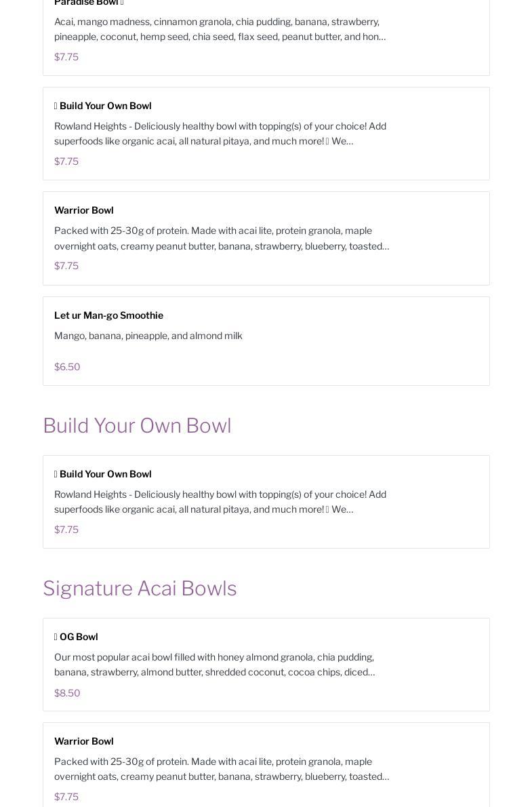This screenshot has height=807, width=532.
Task: Open Warrior Bowl under Signature Acai Bowls
Action: 84,741
